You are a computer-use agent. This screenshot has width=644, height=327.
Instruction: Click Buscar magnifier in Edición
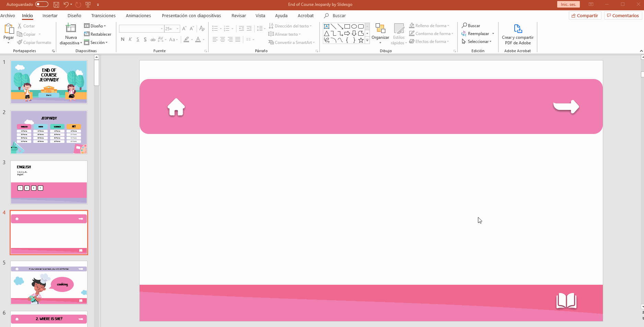(x=471, y=26)
